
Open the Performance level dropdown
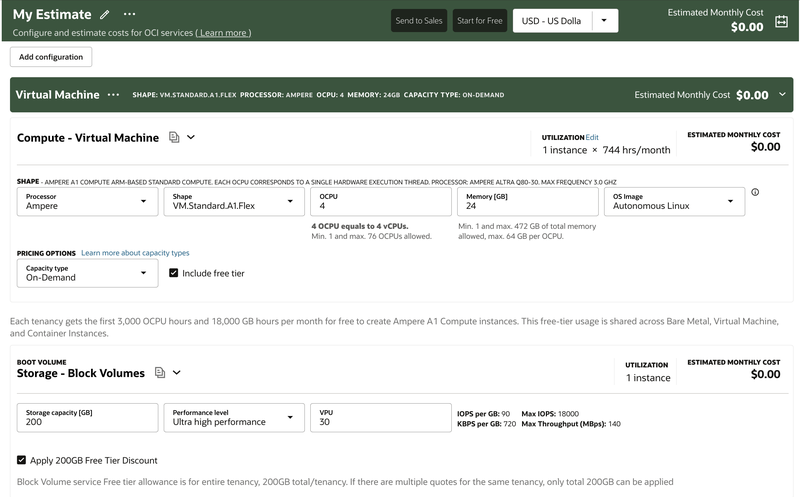pos(234,417)
